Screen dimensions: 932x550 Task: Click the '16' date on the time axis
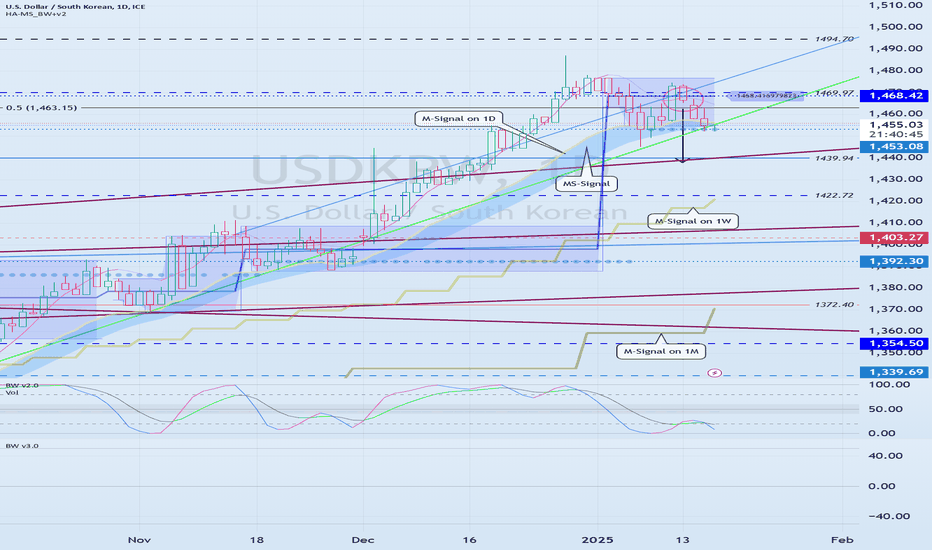(470, 540)
